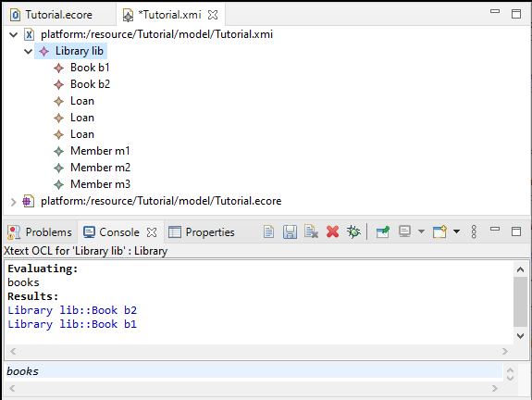Open the console view menu dots
The image size is (532, 400).
click(x=474, y=232)
